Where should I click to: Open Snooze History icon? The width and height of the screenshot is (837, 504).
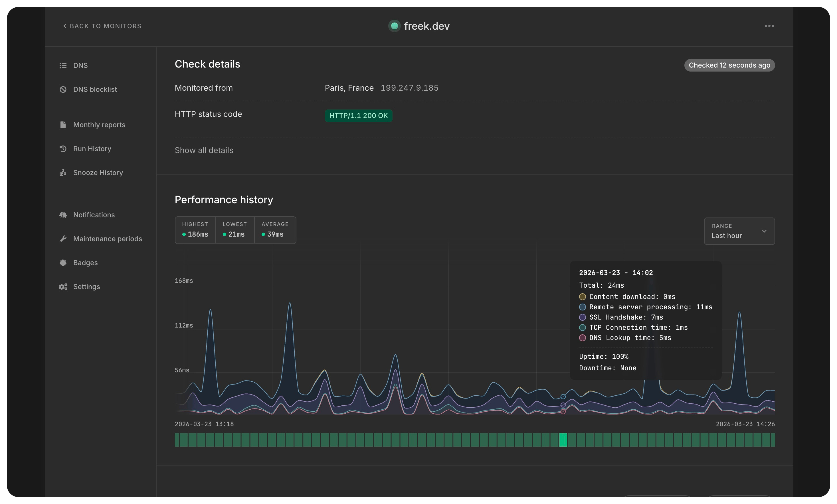pos(63,172)
